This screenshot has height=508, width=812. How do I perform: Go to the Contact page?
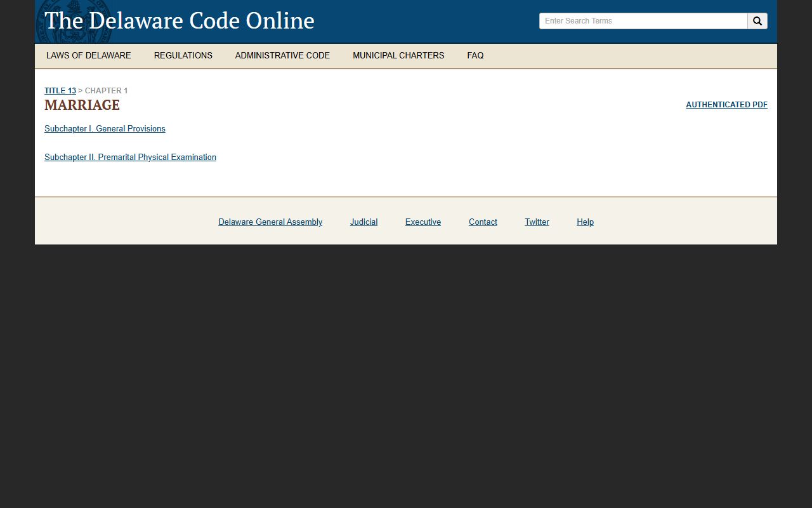tap(483, 222)
